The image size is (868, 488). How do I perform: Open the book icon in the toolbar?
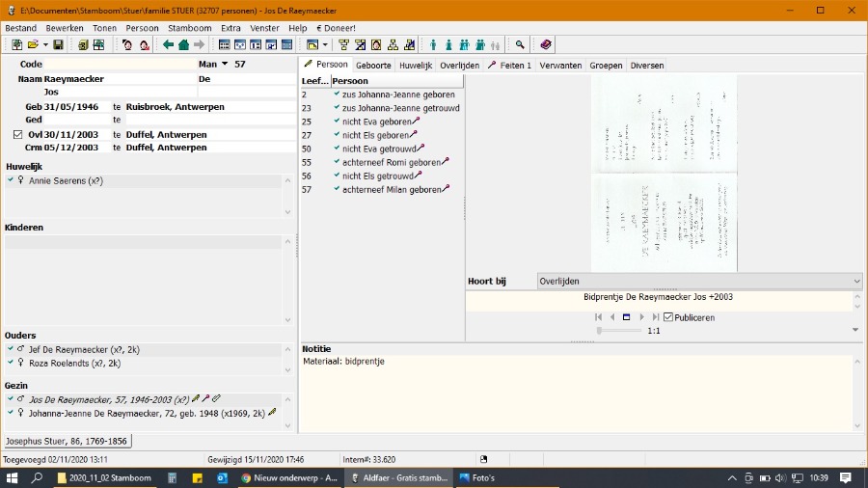(546, 45)
